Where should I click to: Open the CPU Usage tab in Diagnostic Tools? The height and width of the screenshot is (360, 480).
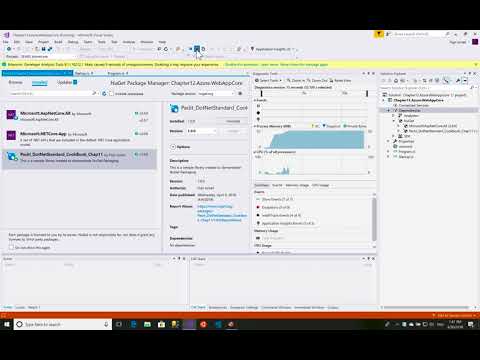(320, 185)
